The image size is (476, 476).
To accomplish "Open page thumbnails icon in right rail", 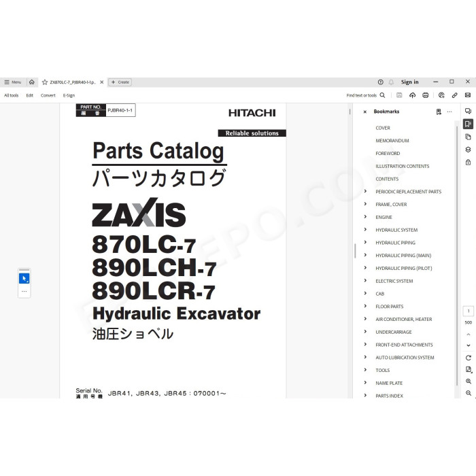I will pyautogui.click(x=468, y=137).
